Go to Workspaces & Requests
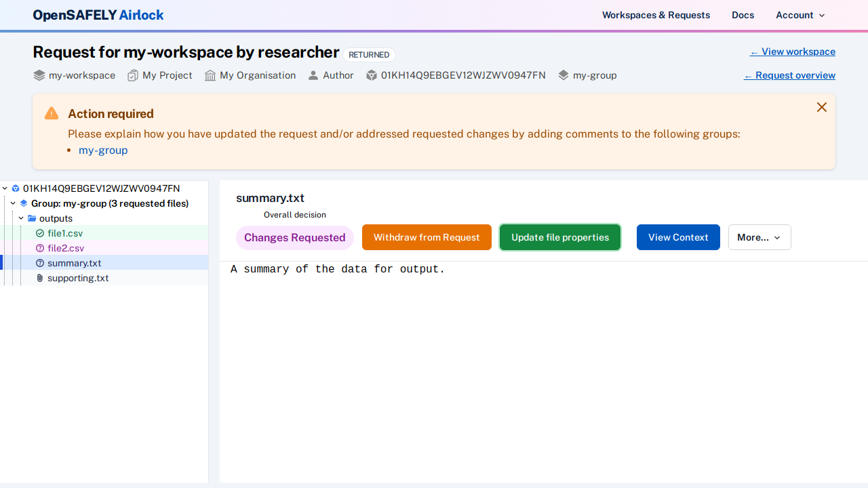 pos(656,15)
